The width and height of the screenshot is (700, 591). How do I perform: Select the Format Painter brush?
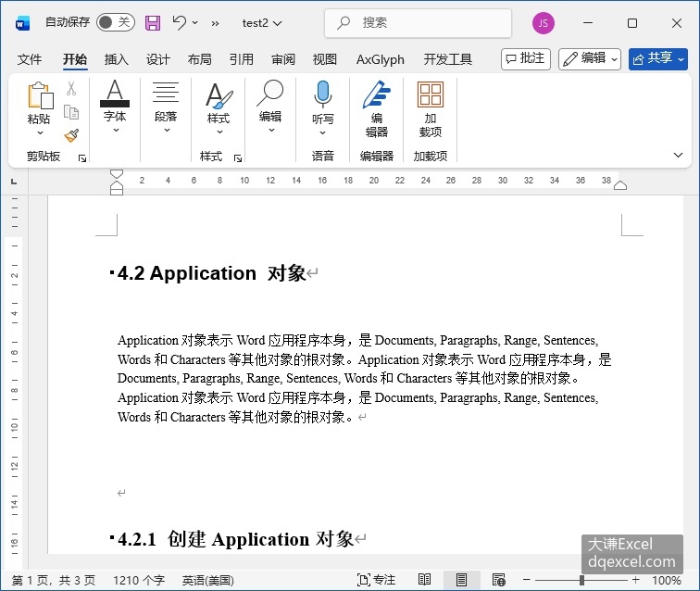coord(71,135)
